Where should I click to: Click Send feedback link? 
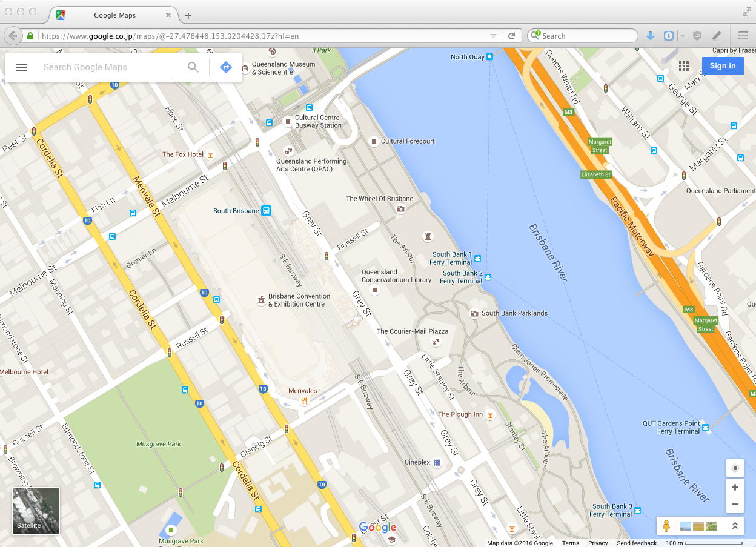pos(637,543)
